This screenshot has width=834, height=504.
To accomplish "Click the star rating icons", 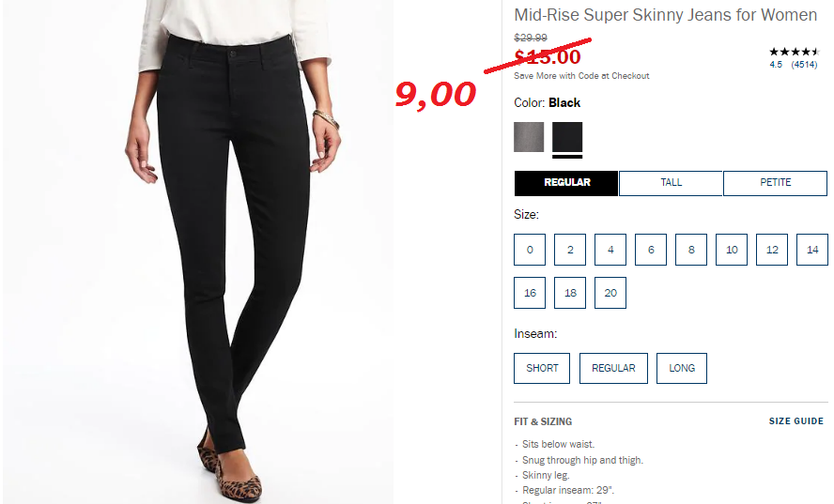I will pyautogui.click(x=794, y=52).
